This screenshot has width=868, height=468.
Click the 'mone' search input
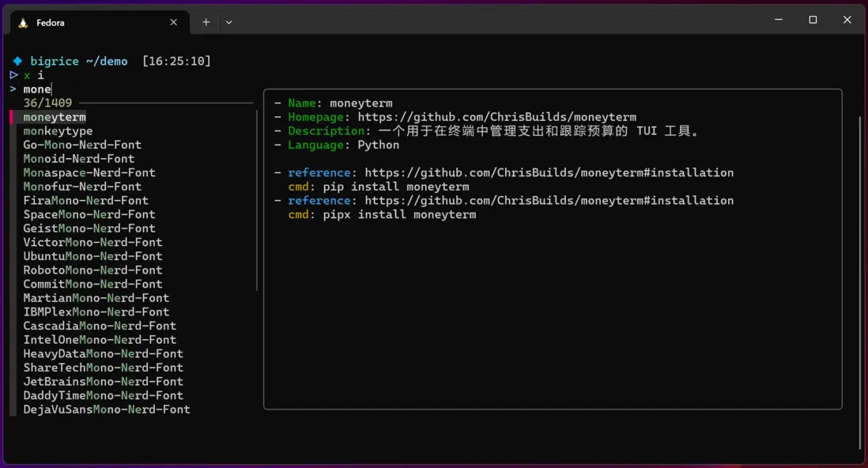37,89
